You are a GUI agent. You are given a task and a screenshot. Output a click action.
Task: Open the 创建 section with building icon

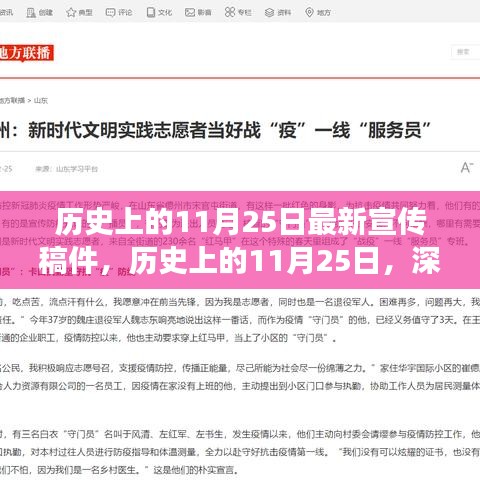tap(40, 13)
